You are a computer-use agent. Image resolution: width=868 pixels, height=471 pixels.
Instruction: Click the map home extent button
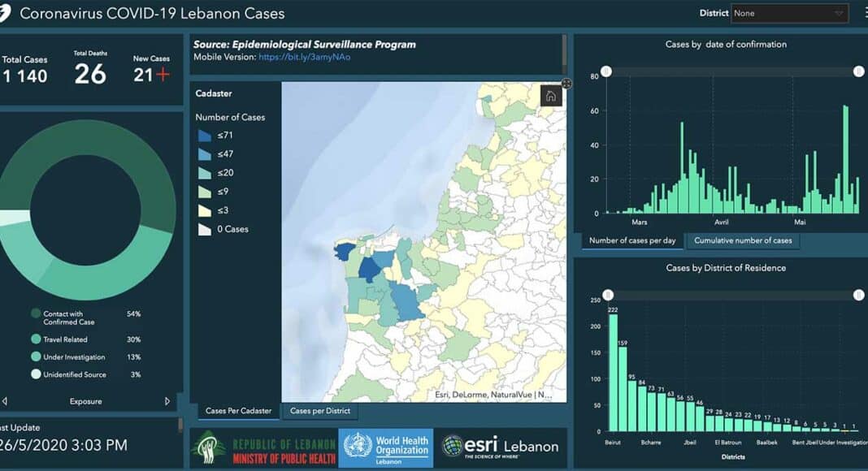click(x=551, y=96)
